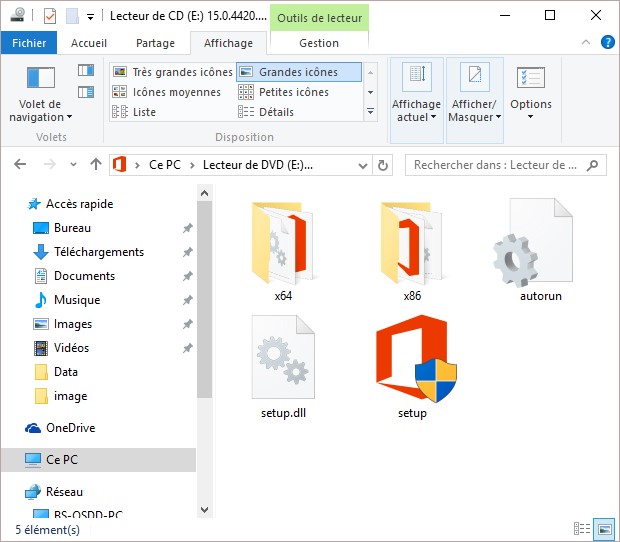The width and height of the screenshot is (620, 542).
Task: Open Téléchargements in quick access
Action: [98, 252]
